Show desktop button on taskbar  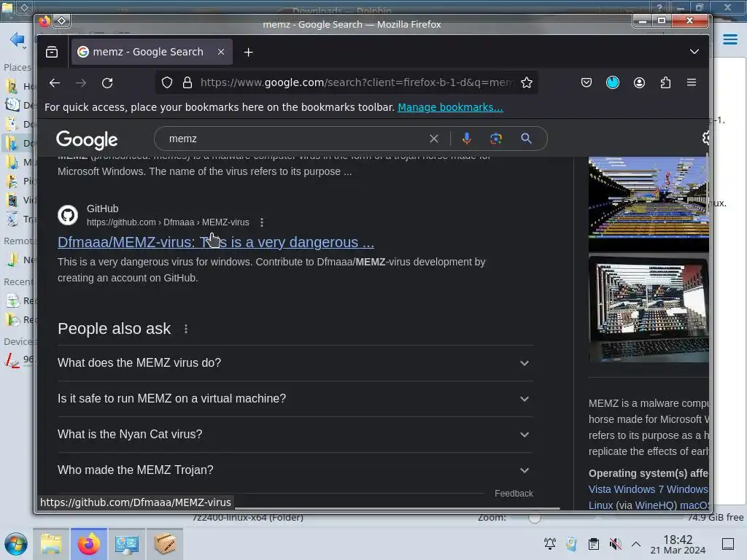point(727,544)
